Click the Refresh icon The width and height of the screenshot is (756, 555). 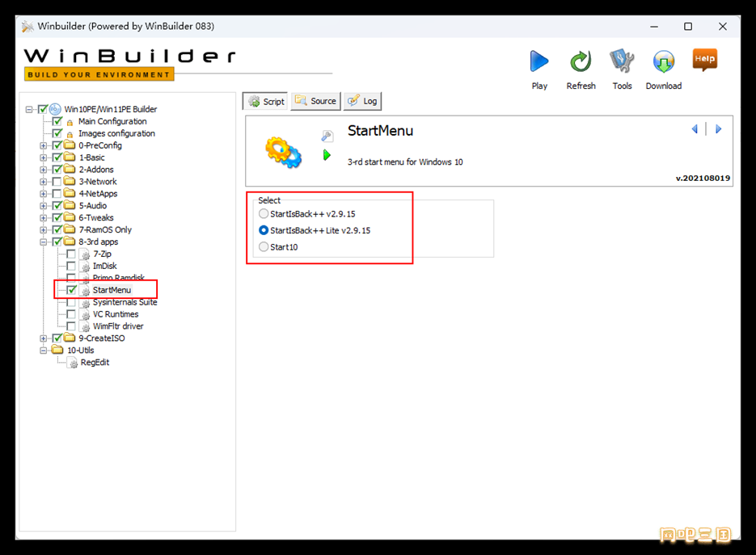click(581, 61)
